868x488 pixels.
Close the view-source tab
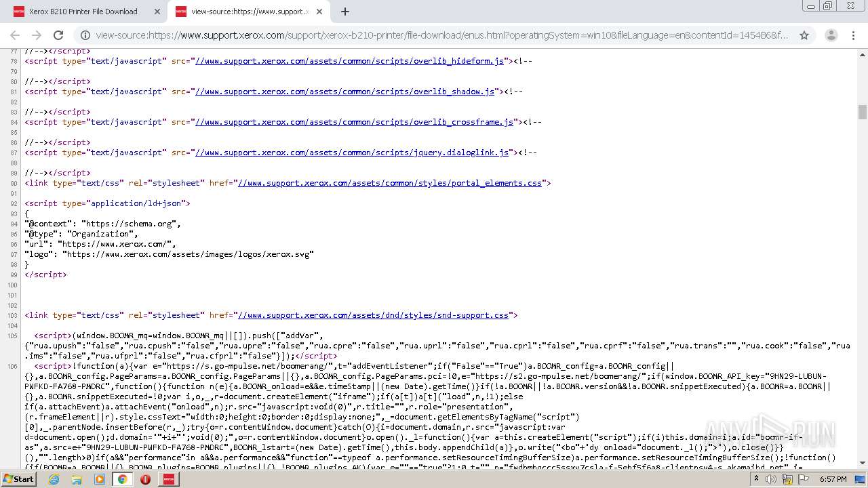pos(319,12)
